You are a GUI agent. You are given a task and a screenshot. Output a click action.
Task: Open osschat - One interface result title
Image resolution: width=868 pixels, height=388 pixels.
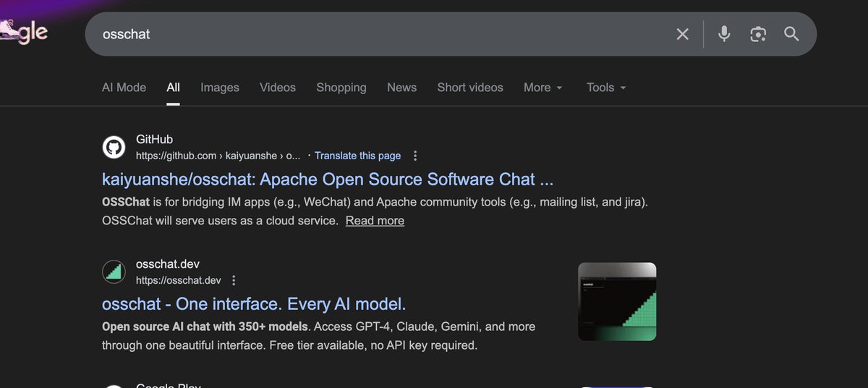254,303
